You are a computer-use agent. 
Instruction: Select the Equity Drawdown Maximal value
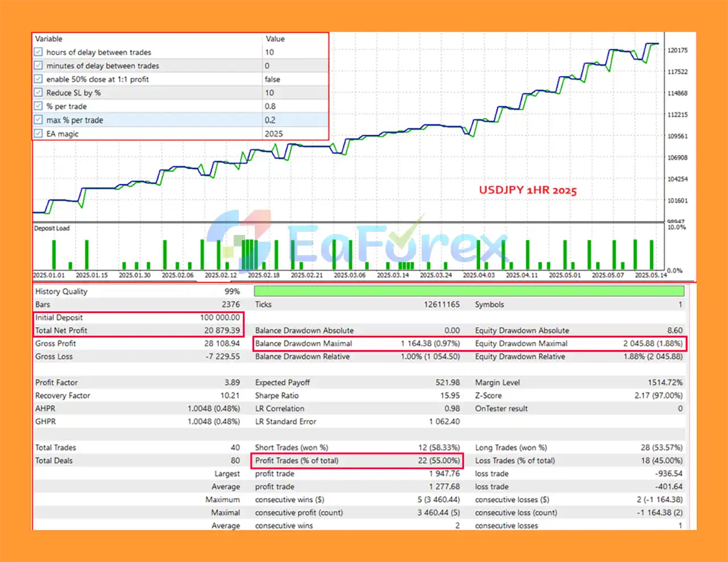point(652,343)
